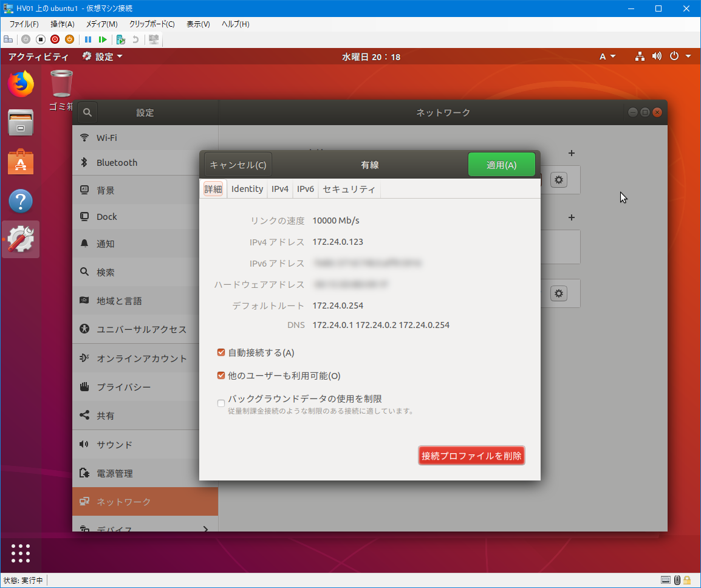Expand the input source A dropdown
The width and height of the screenshot is (701, 588).
pyautogui.click(x=607, y=56)
